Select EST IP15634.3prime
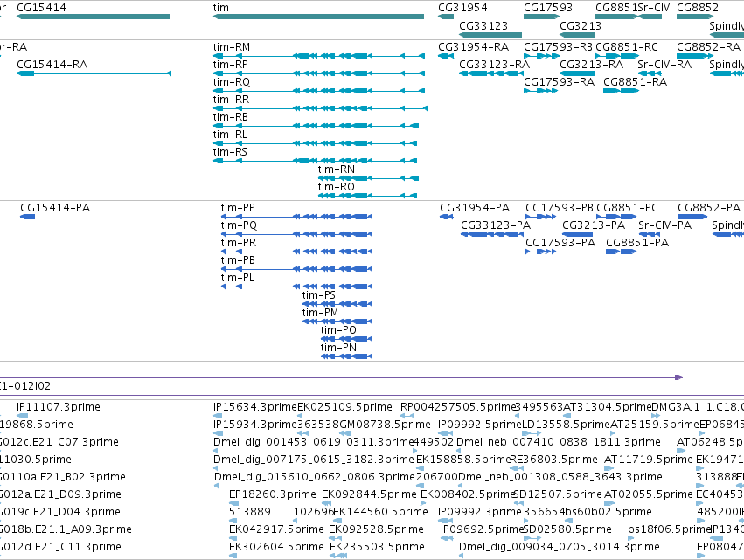Screen dimensions: 744x560 218,416
